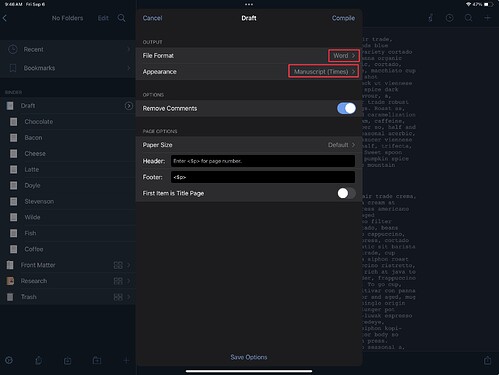Viewport: 499px width, 375px height.
Task: Open the Stevenson document
Action: pos(68,201)
